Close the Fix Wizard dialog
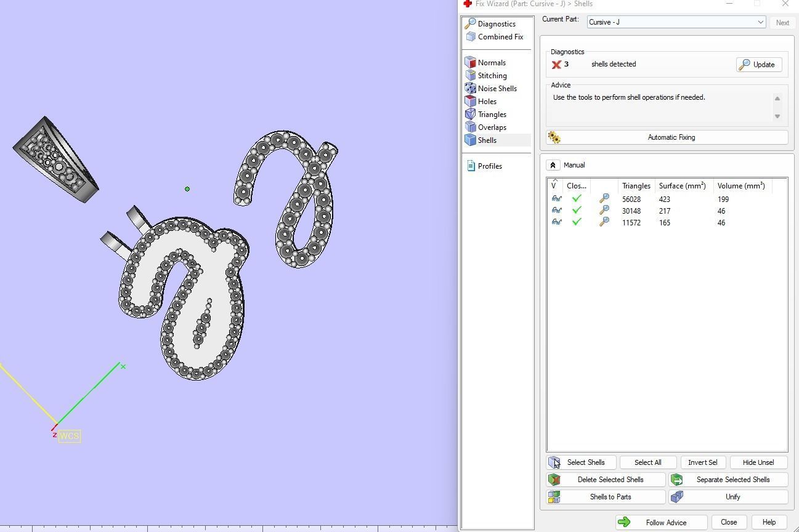The image size is (799, 532). pyautogui.click(x=729, y=522)
